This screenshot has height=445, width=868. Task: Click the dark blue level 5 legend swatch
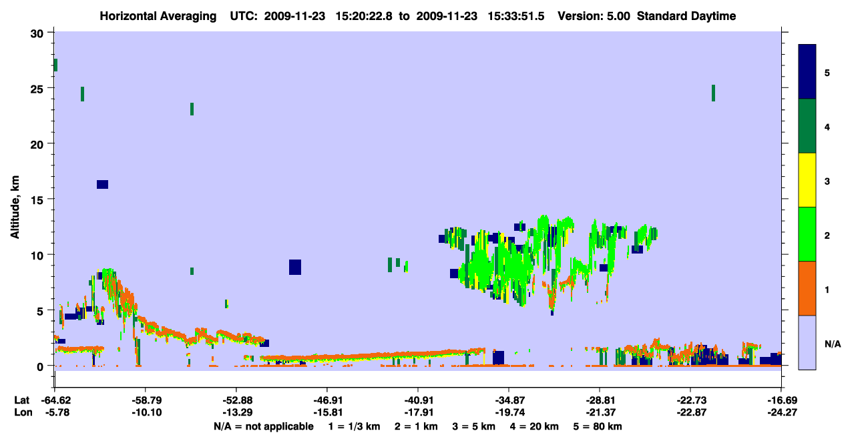pos(807,72)
